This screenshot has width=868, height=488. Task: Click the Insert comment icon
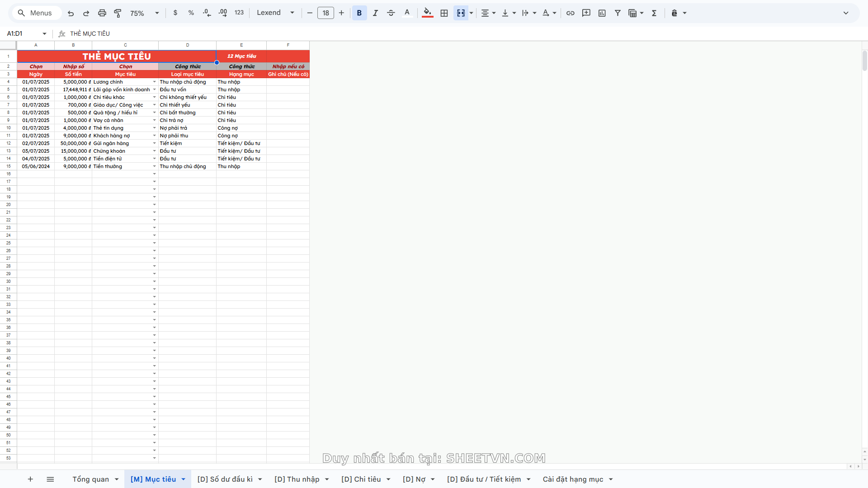[x=586, y=13]
